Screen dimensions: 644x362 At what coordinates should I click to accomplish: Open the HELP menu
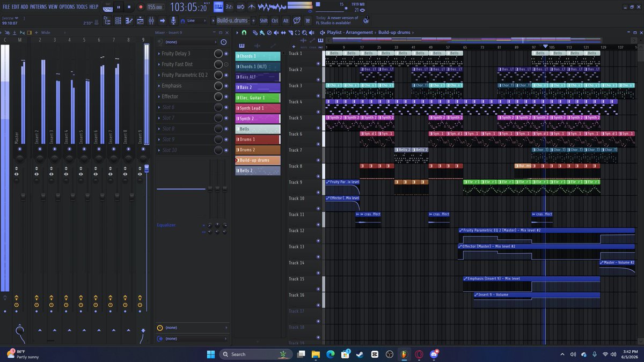[x=93, y=7]
